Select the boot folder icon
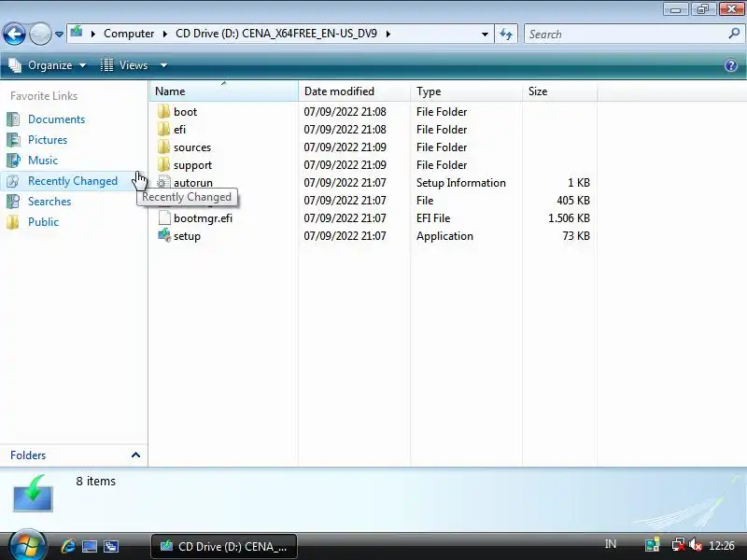The image size is (747, 560). tap(164, 112)
